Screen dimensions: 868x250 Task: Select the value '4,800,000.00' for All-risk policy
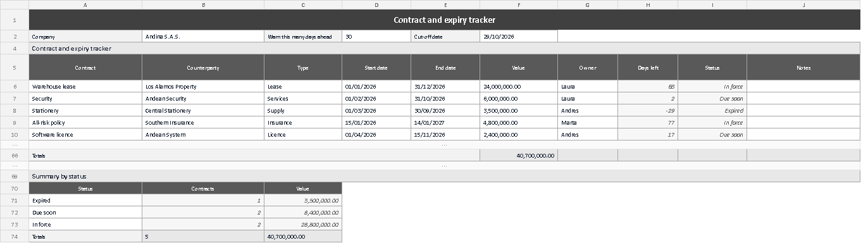tap(519, 122)
